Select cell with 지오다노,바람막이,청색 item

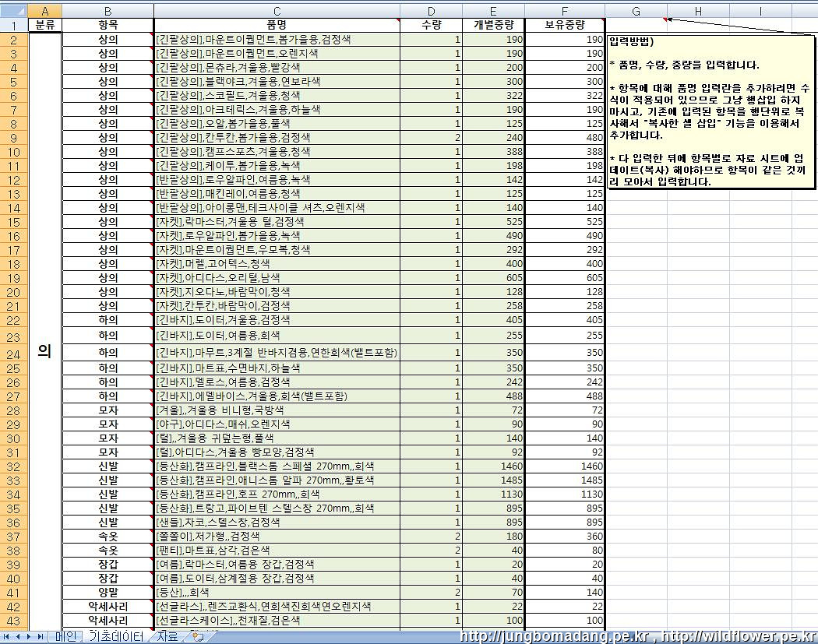tap(277, 292)
